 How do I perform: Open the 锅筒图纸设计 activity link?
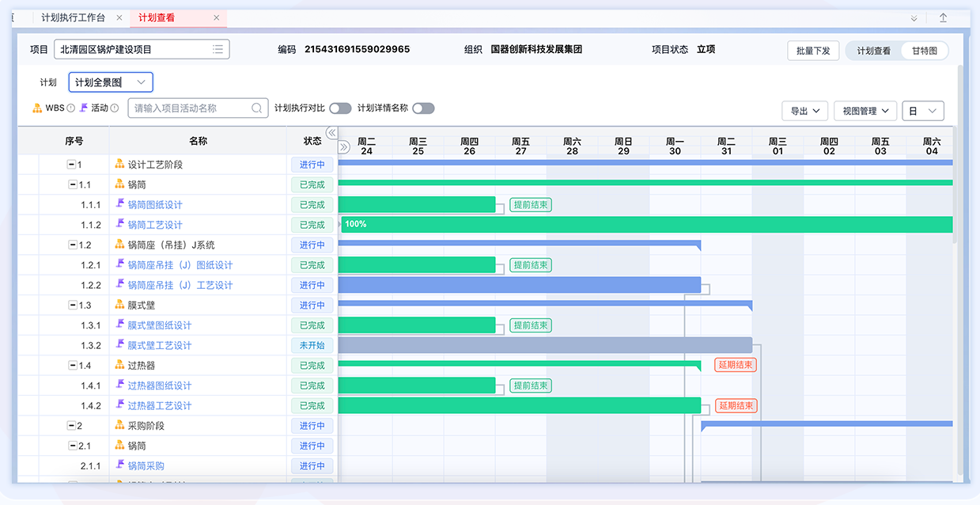pos(155,205)
